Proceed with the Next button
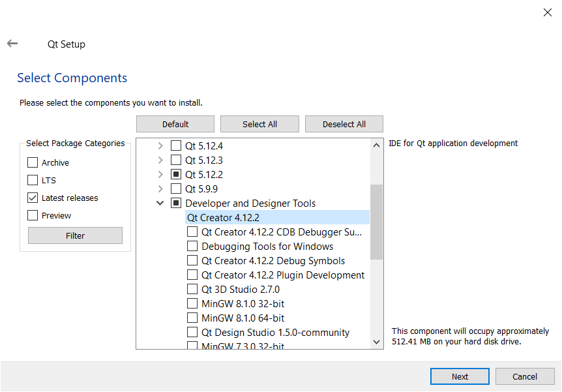This screenshot has height=392, width=562. click(460, 376)
